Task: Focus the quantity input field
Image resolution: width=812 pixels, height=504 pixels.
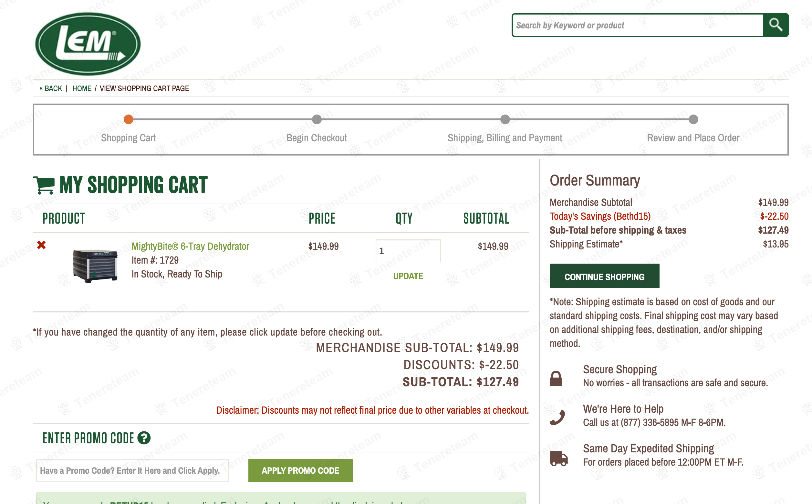Action: (408, 251)
